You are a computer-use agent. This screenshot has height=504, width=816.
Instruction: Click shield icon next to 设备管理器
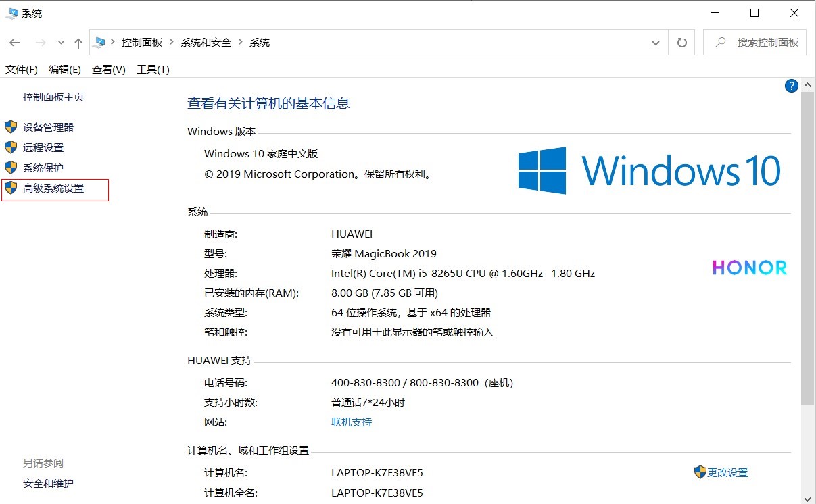pos(11,127)
